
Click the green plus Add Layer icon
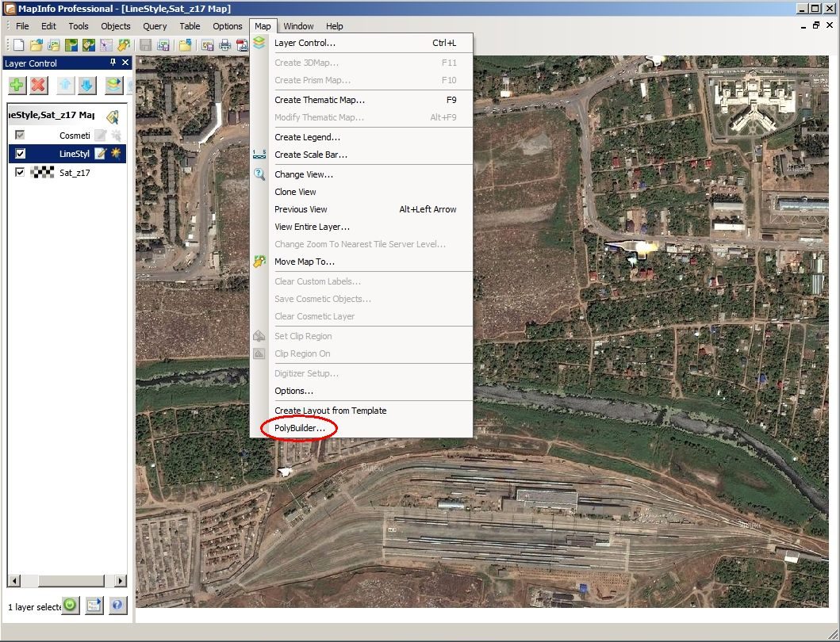point(17,85)
